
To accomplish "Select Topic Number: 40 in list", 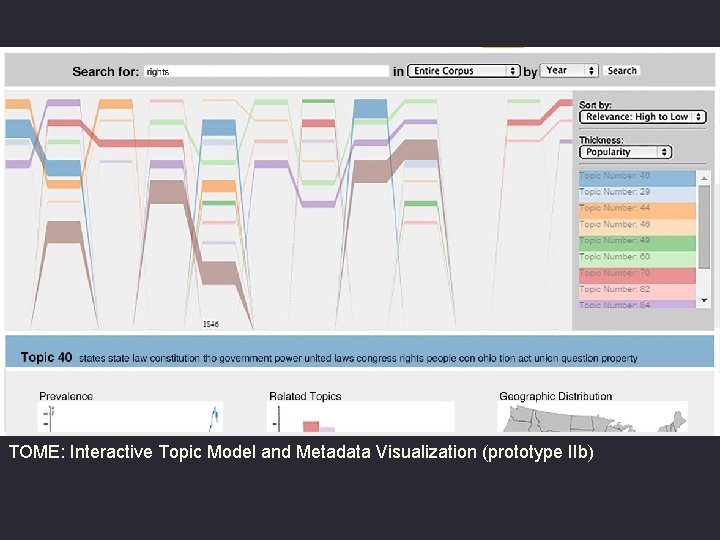I will (637, 178).
